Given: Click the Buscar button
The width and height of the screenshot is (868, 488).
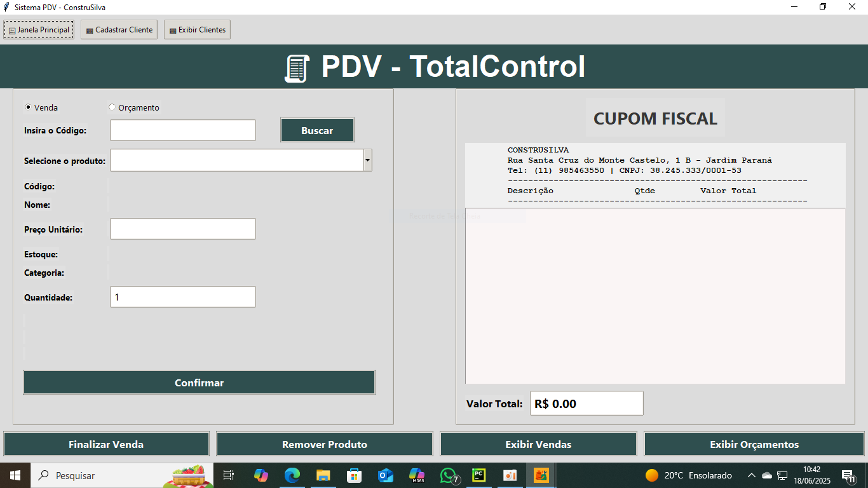Looking at the screenshot, I should pos(317,130).
